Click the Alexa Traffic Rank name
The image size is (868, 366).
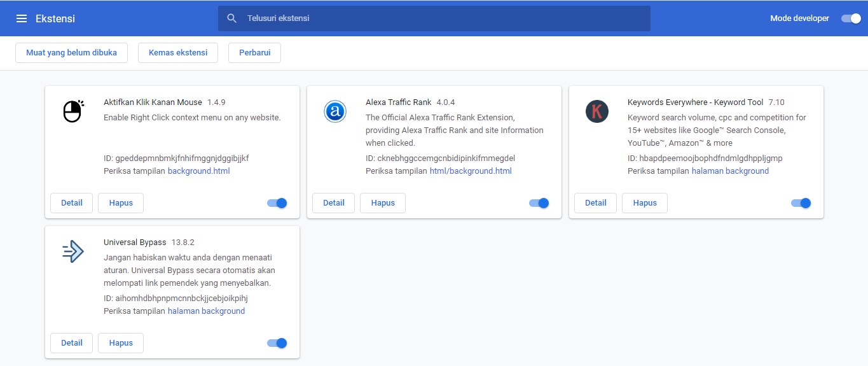pos(398,102)
